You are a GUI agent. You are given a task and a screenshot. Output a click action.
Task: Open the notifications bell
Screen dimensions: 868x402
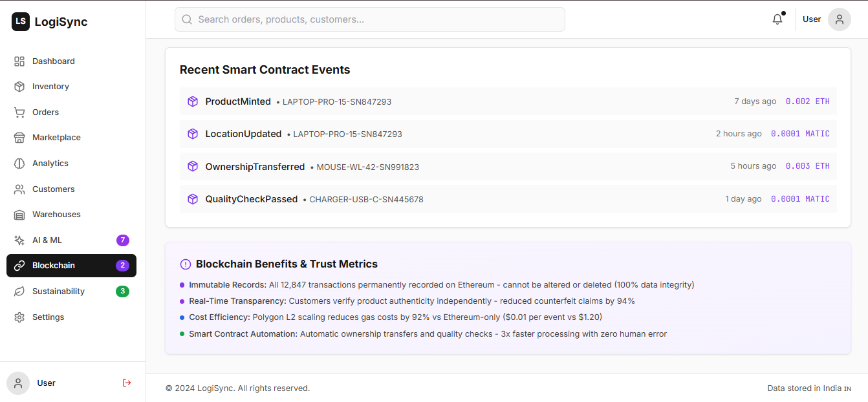click(777, 19)
